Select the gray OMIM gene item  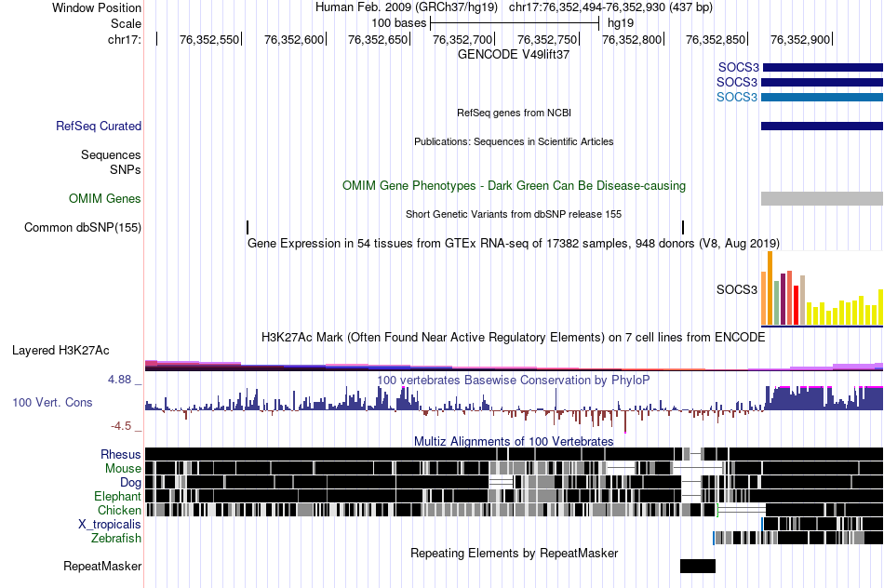(x=822, y=198)
